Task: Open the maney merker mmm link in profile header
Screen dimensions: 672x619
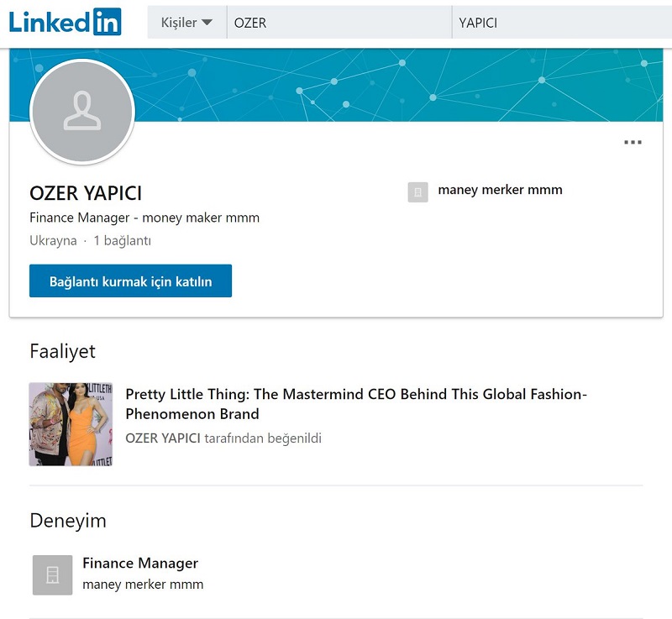Action: click(x=500, y=190)
